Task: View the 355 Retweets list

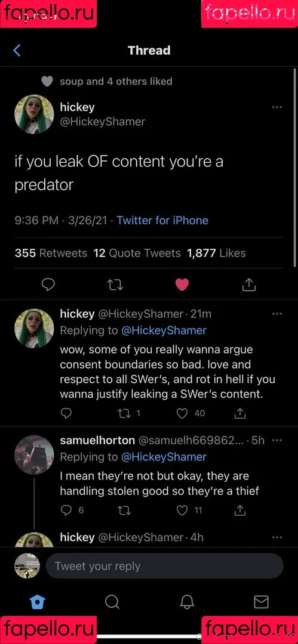Action: pos(51,253)
